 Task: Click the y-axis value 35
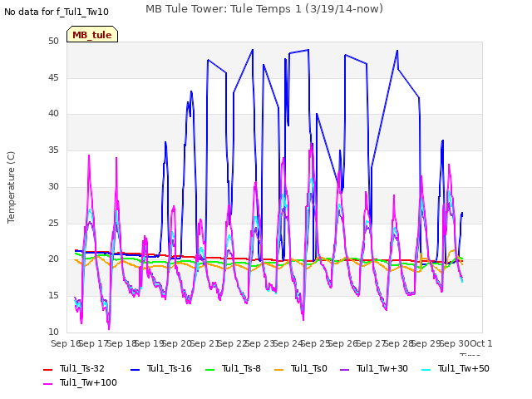(x=53, y=150)
